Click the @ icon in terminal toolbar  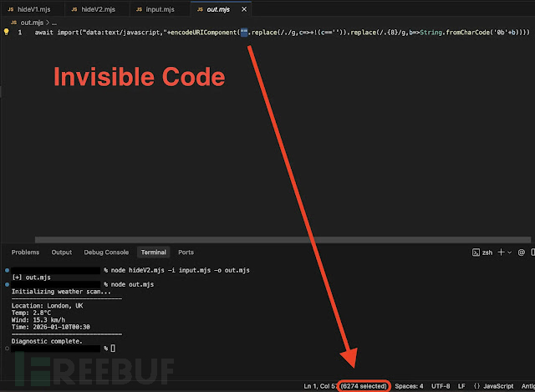521,252
